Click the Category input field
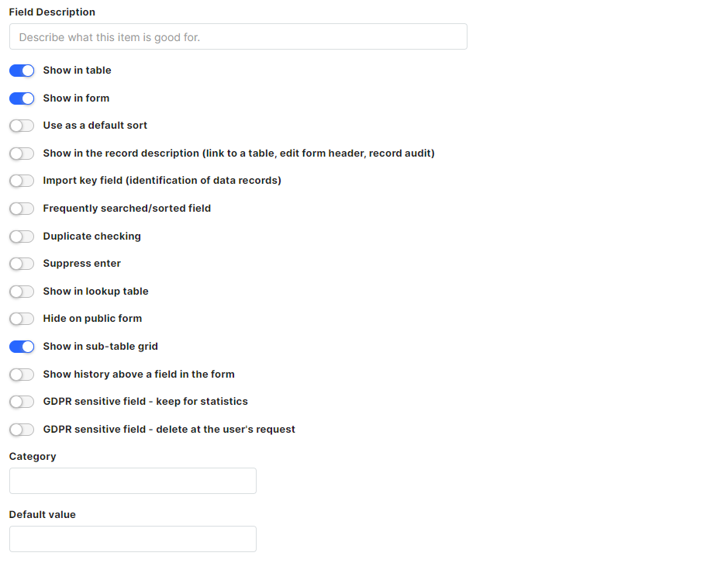This screenshot has height=563, width=728. tap(133, 481)
